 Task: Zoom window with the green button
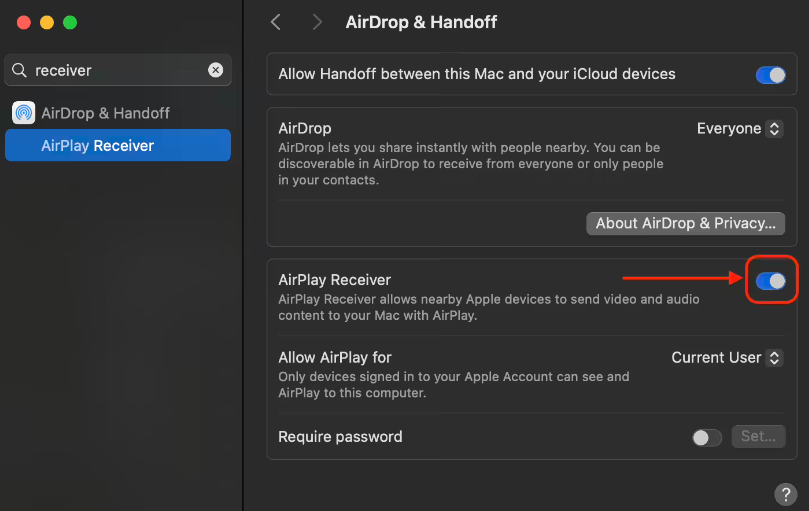point(70,23)
